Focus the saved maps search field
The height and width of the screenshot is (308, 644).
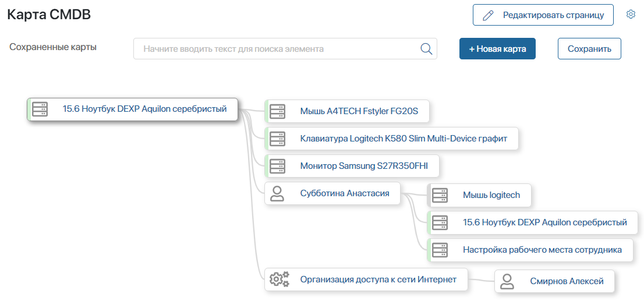285,49
